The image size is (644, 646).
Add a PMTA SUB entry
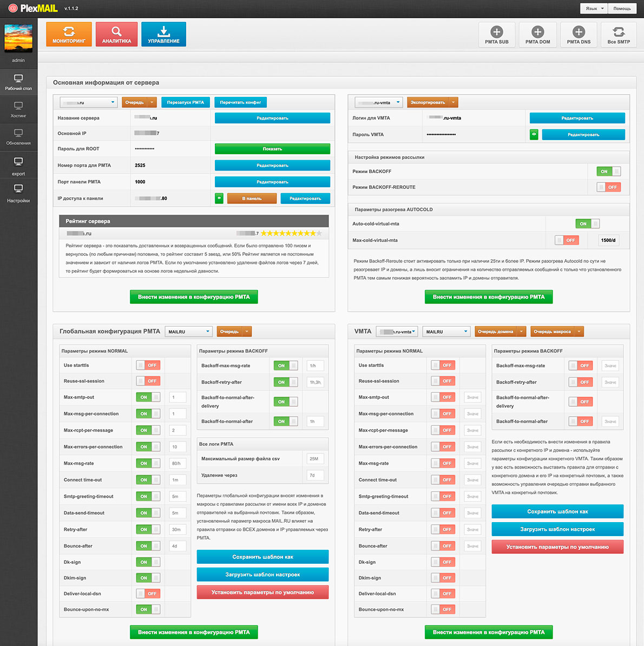tap(496, 35)
